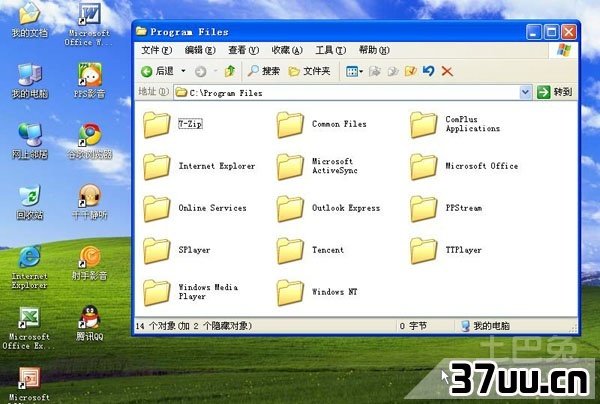Open the Favorites (收藏) menu

(287, 50)
